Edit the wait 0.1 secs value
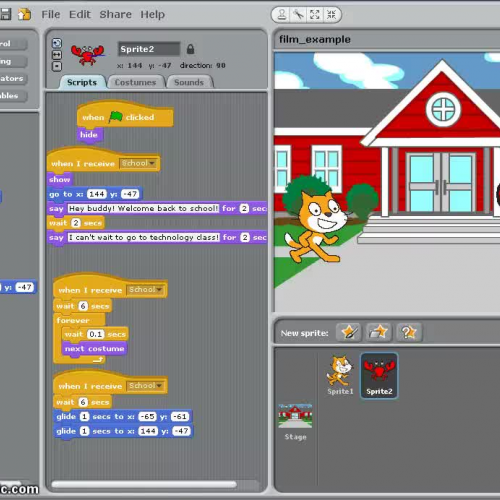This screenshot has height=500, width=500. pos(96,334)
